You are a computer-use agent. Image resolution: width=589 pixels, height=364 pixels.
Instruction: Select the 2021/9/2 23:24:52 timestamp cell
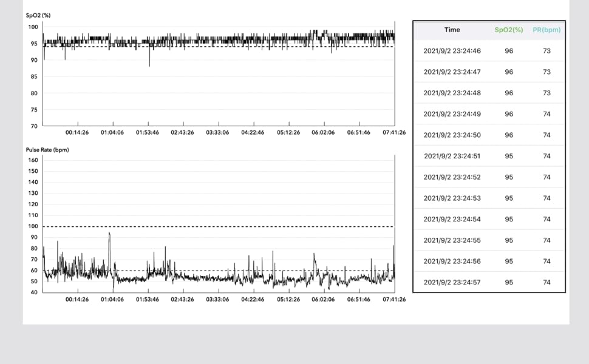coord(452,177)
